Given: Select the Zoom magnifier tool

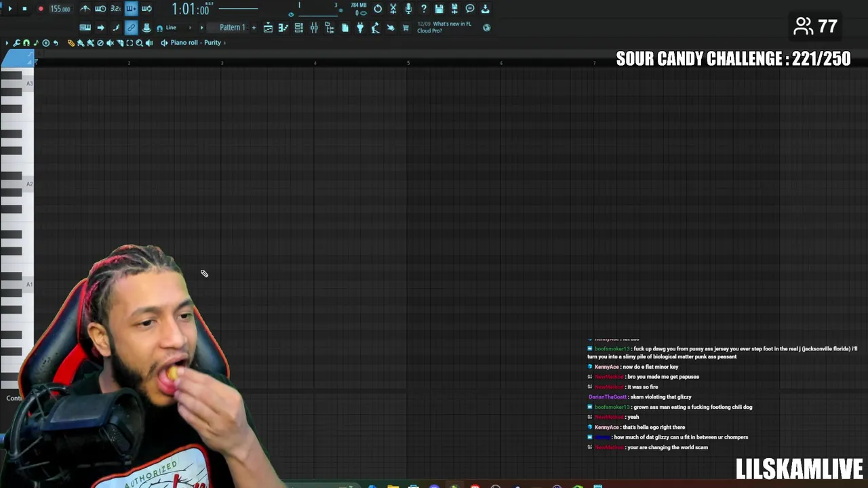Looking at the screenshot, I should pos(139,43).
